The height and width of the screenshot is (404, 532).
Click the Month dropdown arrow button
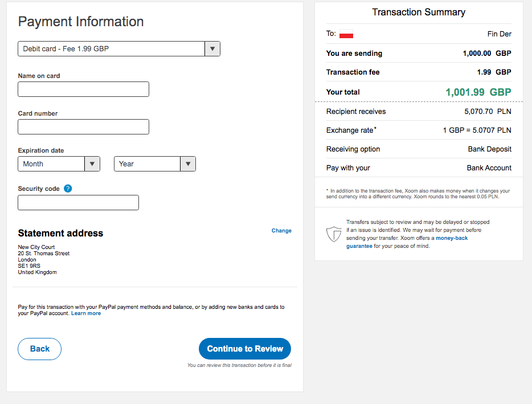[92, 164]
